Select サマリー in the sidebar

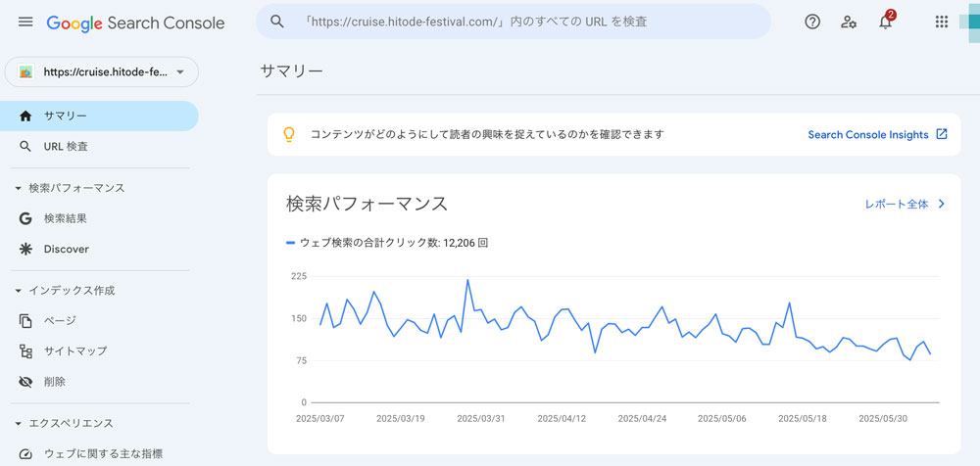coord(65,116)
